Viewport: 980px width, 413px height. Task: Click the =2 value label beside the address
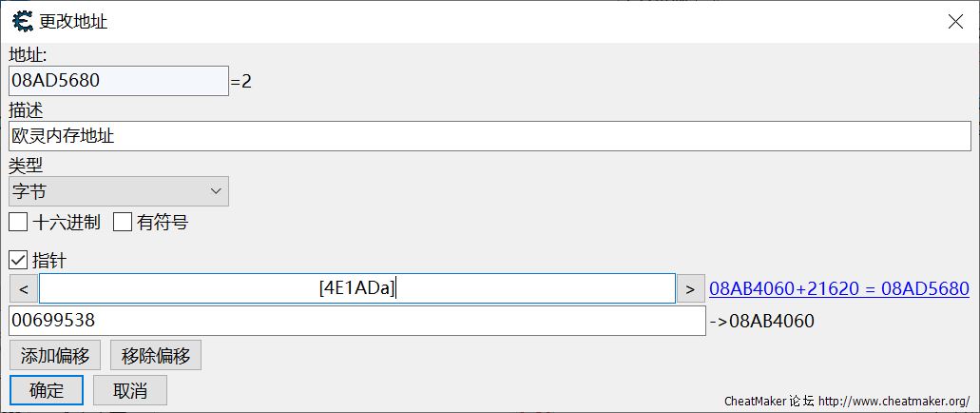pyautogui.click(x=241, y=82)
